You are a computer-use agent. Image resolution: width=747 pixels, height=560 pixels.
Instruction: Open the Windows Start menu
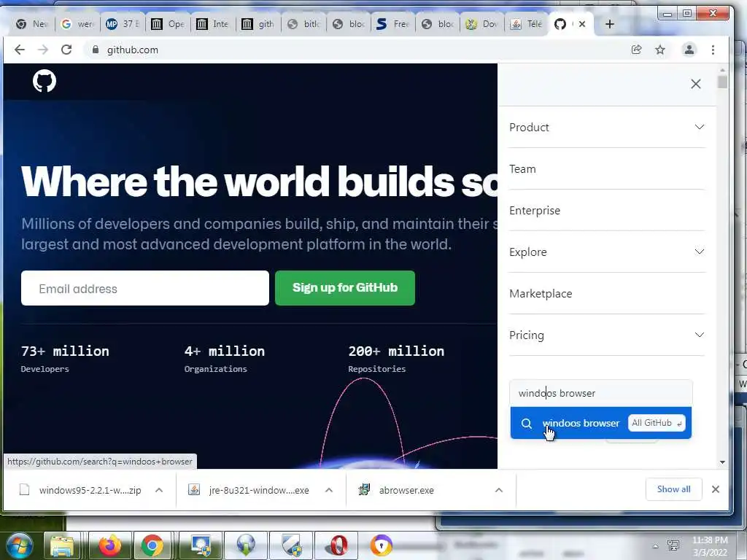20,545
